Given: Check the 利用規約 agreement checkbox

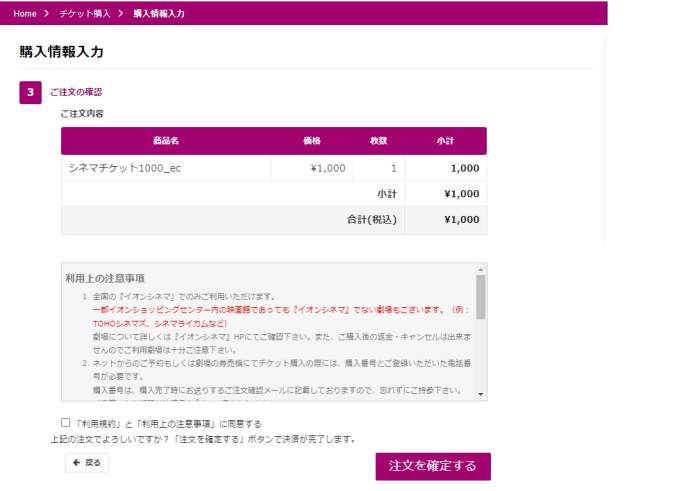Looking at the screenshot, I should pos(66,423).
